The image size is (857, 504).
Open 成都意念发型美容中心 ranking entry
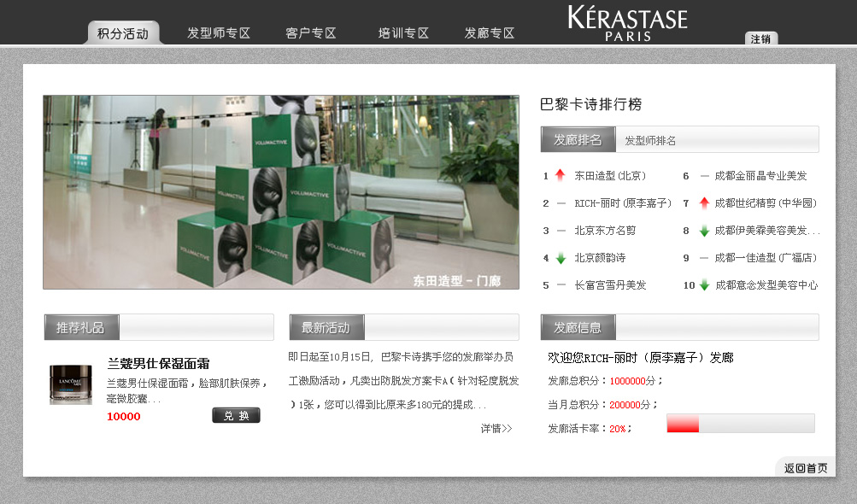[766, 285]
